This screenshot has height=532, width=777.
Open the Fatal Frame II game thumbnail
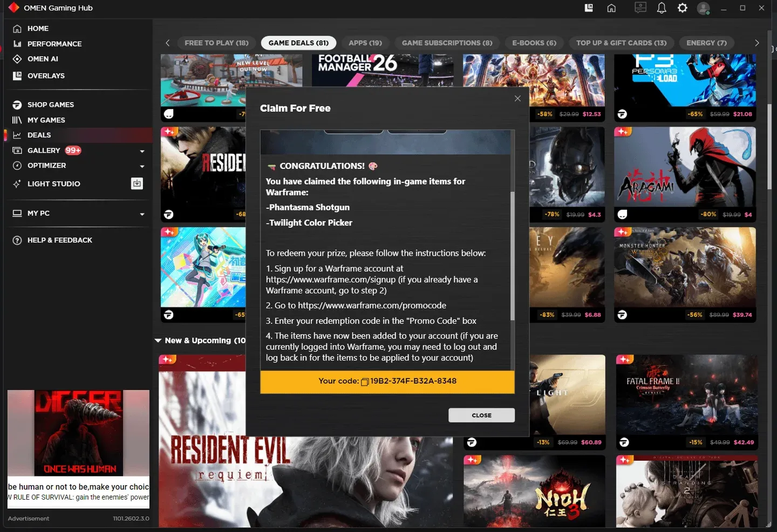point(686,395)
